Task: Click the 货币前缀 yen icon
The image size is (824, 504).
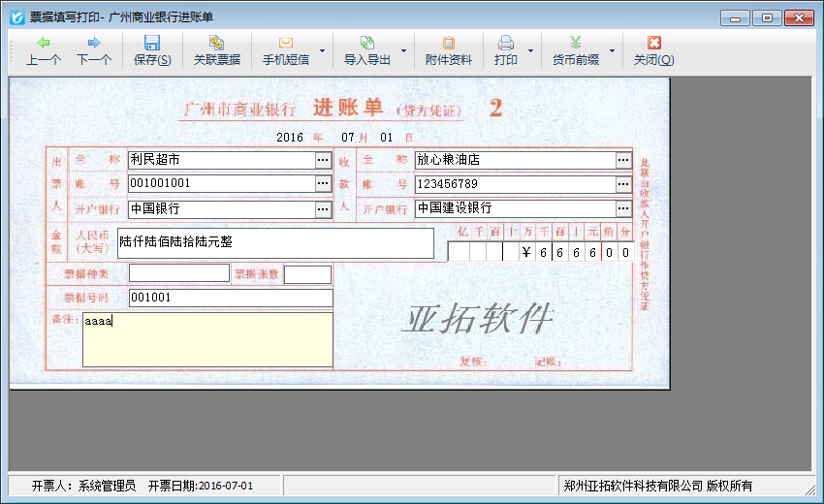Action: pos(575,44)
